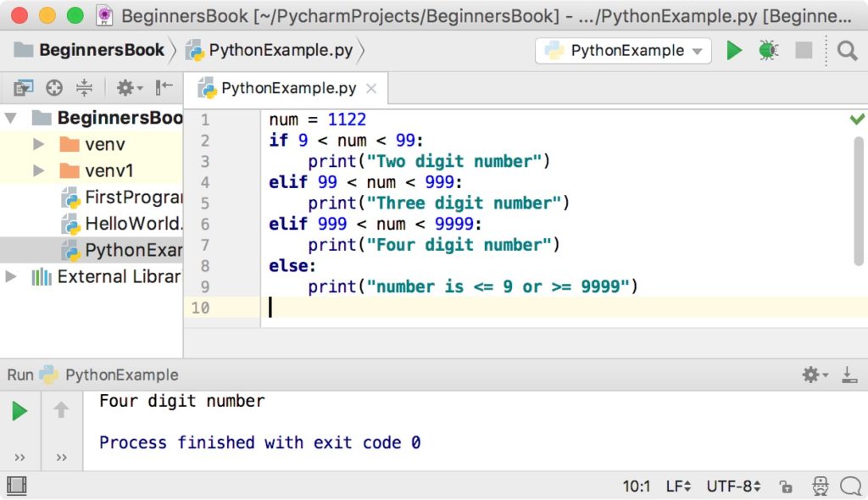Image resolution: width=868 pixels, height=500 pixels.
Task: Run PythonExample with the green Run button
Action: pos(734,50)
